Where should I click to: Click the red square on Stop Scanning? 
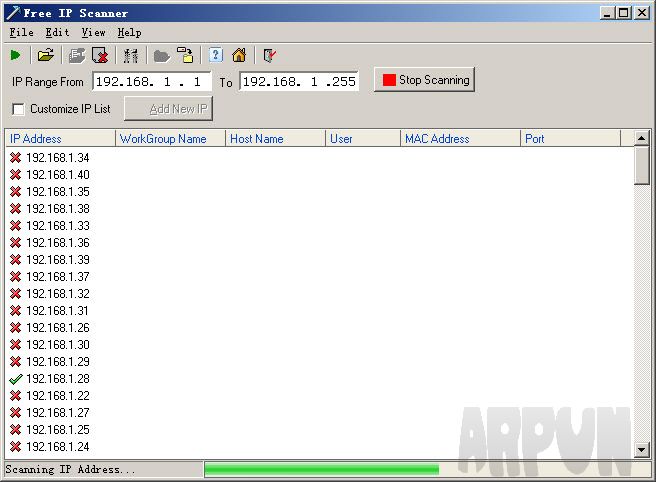pyautogui.click(x=389, y=80)
